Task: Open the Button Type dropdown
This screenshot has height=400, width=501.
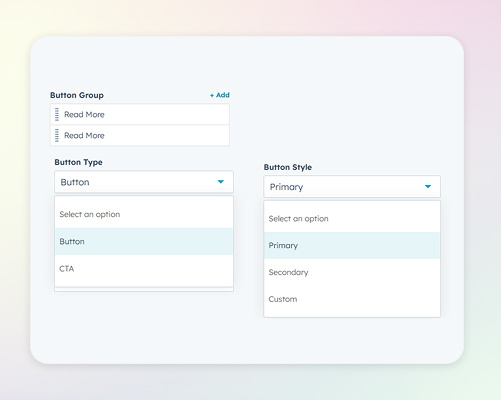Action: pos(144,182)
